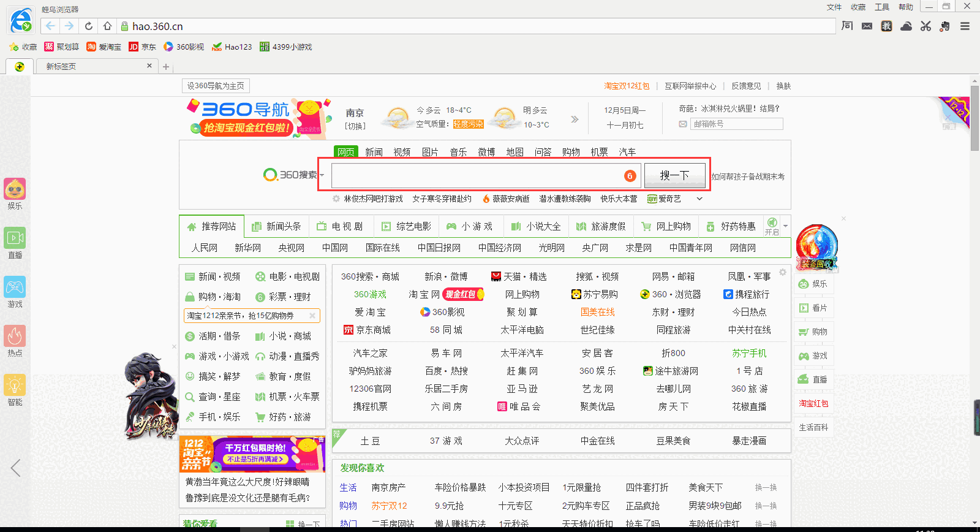
Task: Open dropdown arrow beside 开启 toggle
Action: point(785,226)
